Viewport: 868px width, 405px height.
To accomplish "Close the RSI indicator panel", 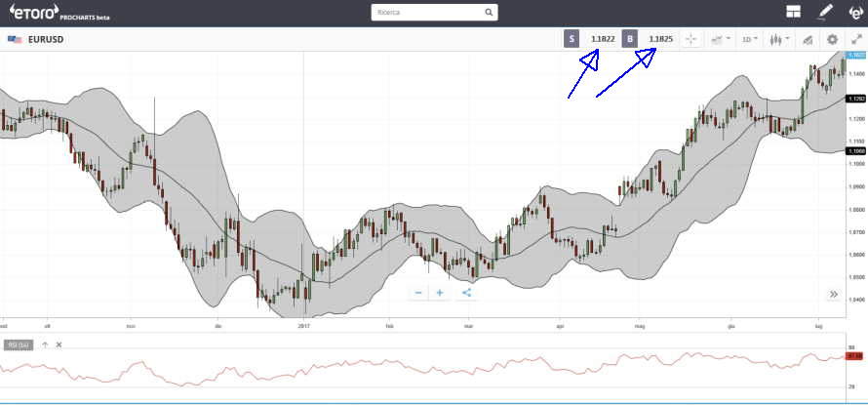I will 59,344.
